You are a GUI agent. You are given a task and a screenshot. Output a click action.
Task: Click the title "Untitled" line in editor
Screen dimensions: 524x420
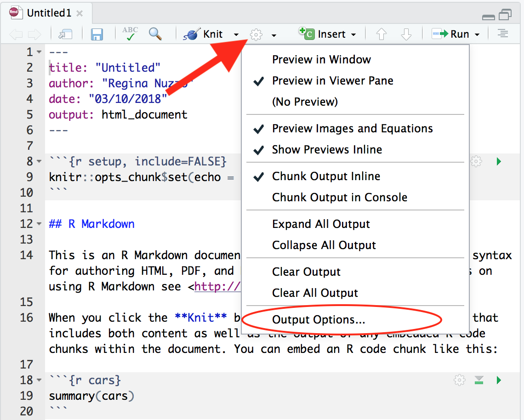click(x=105, y=68)
